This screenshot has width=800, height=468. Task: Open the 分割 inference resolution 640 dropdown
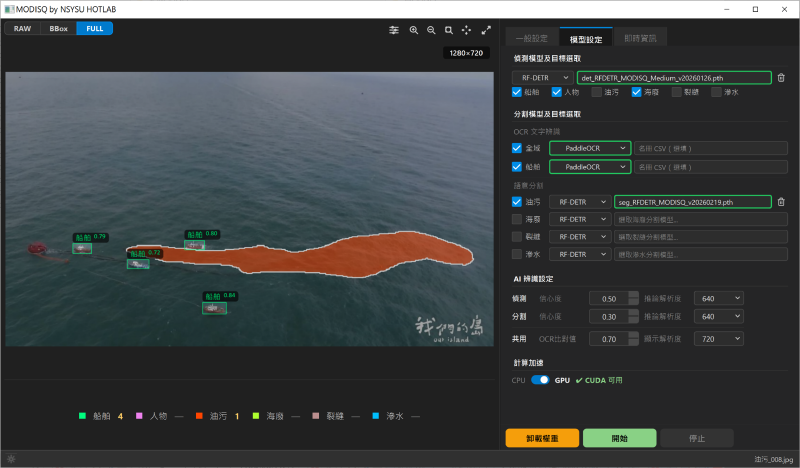click(x=718, y=316)
